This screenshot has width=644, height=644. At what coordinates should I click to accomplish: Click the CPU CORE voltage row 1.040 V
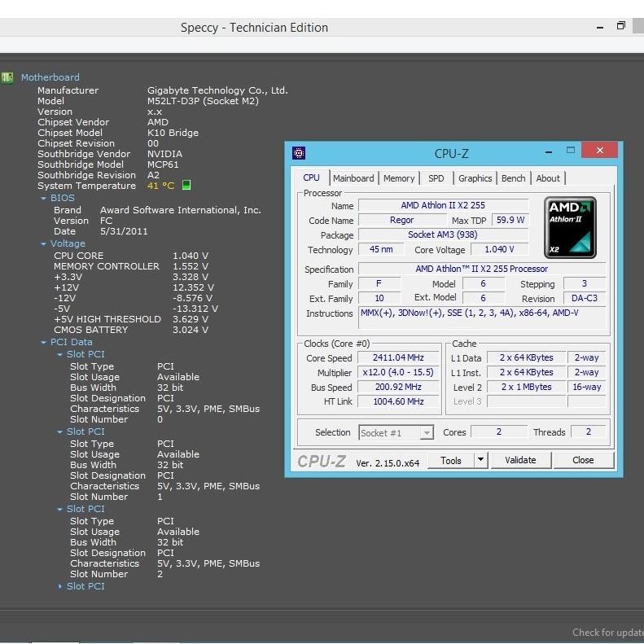pos(131,256)
